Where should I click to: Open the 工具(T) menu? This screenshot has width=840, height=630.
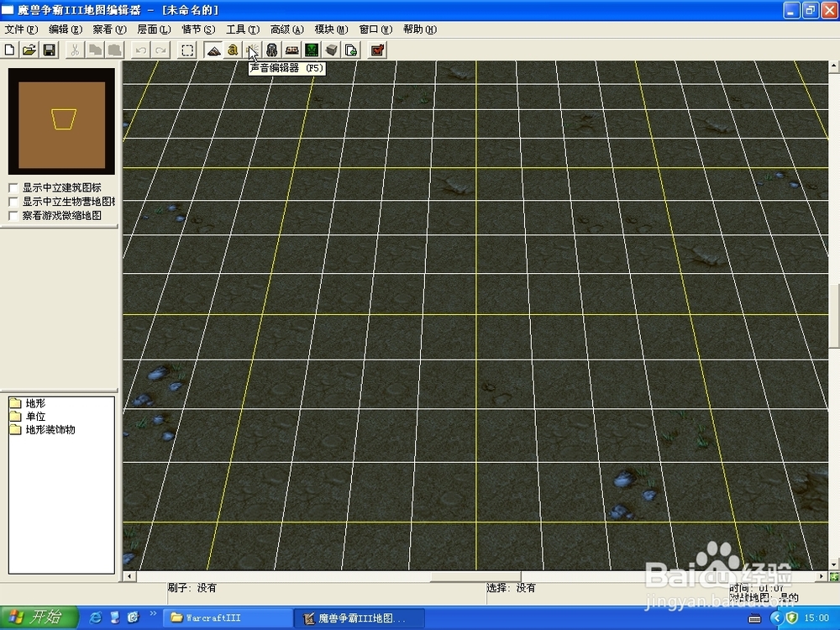tap(243, 29)
